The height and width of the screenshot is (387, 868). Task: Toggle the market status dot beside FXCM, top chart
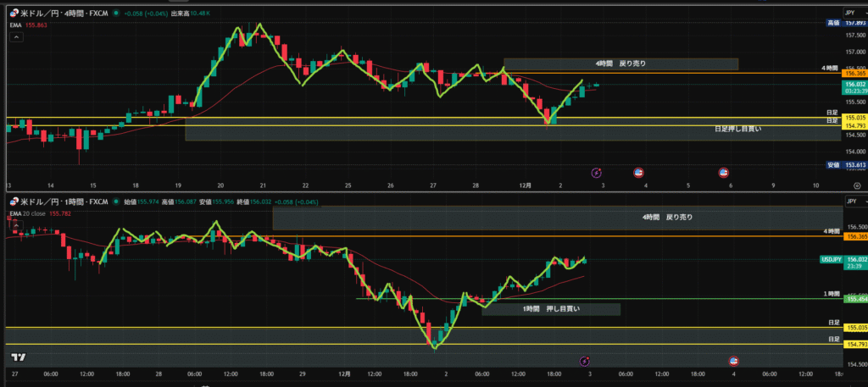coord(114,14)
